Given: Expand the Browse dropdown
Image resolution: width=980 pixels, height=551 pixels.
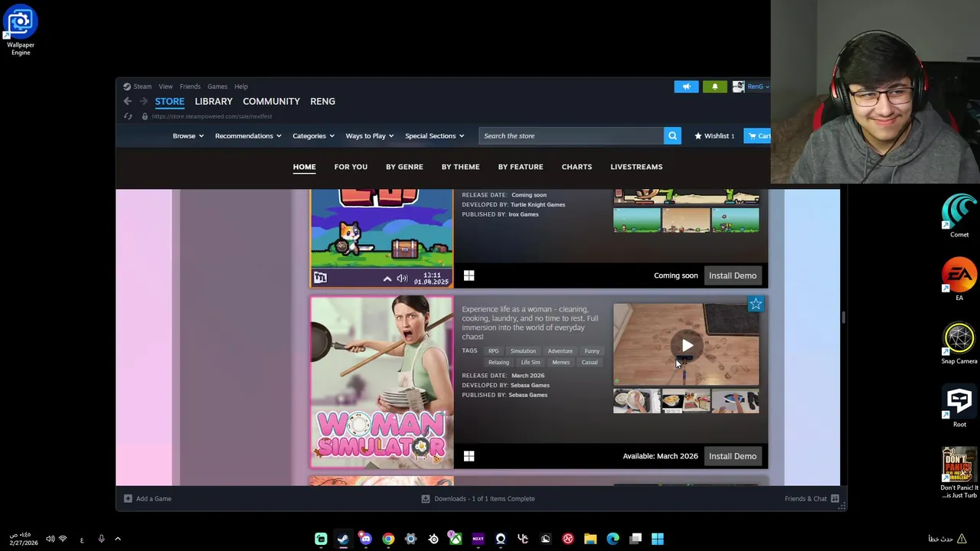Looking at the screenshot, I should tap(188, 135).
